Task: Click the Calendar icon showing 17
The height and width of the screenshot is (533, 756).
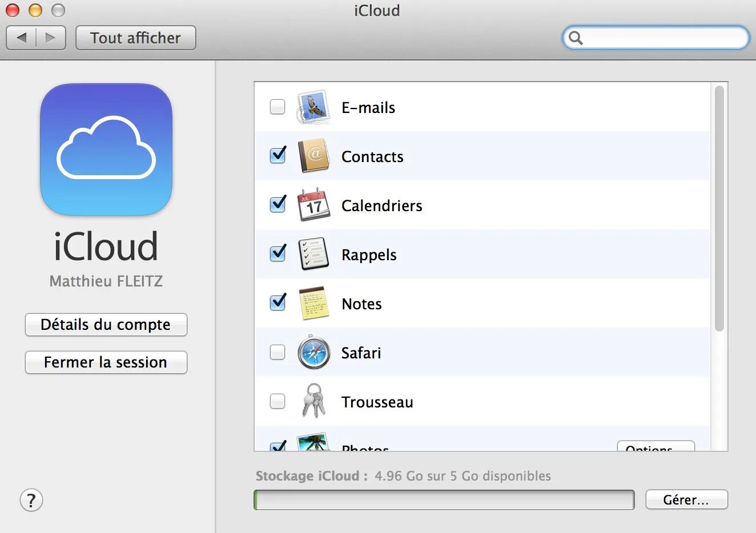Action: [x=314, y=205]
